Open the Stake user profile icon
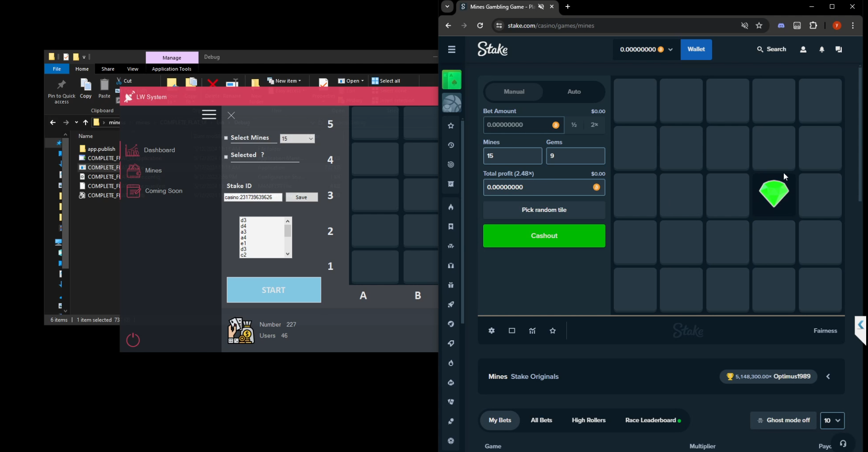The height and width of the screenshot is (452, 868). click(x=803, y=49)
